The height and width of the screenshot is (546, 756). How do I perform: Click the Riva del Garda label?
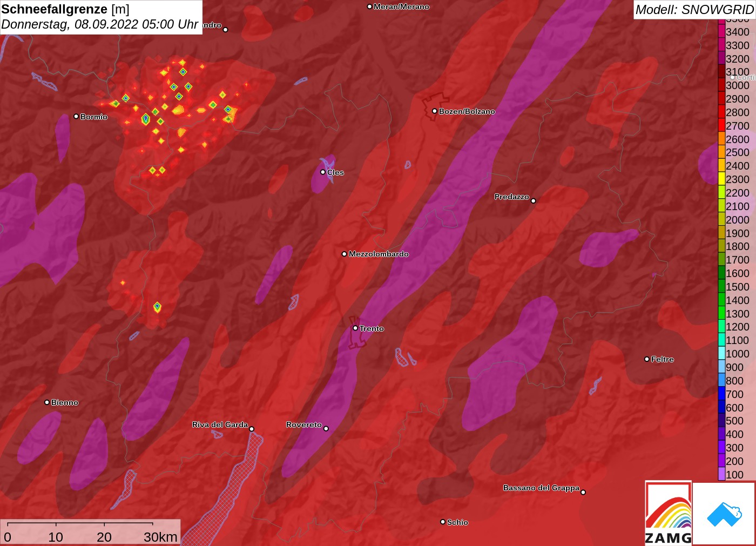[220, 424]
